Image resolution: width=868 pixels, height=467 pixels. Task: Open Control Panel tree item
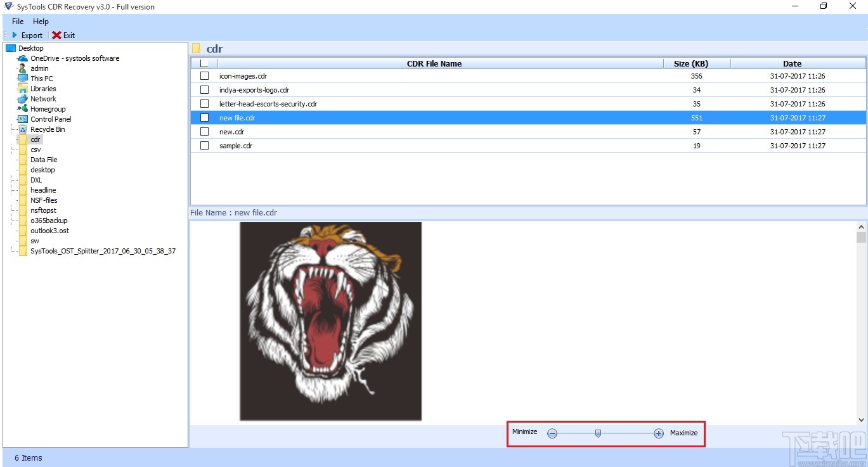[51, 119]
